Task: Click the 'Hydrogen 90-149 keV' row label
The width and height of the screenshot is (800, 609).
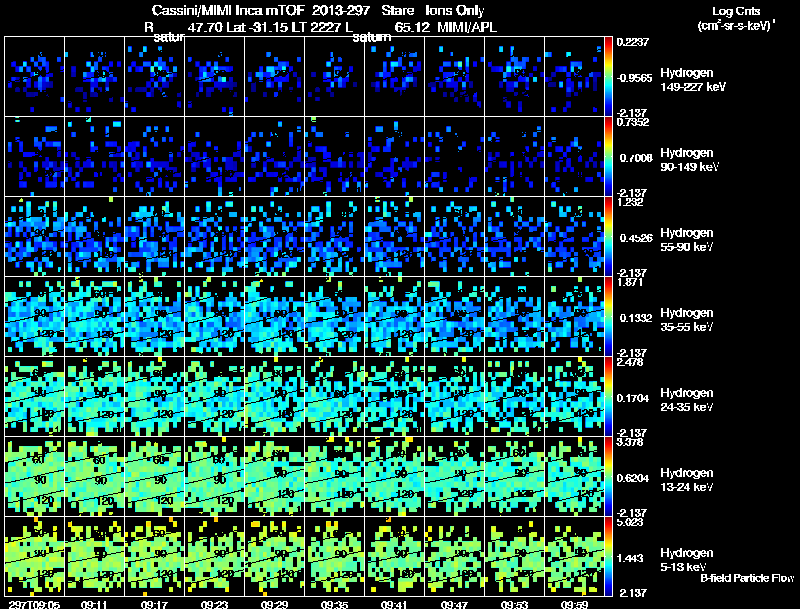Action: coord(689,160)
